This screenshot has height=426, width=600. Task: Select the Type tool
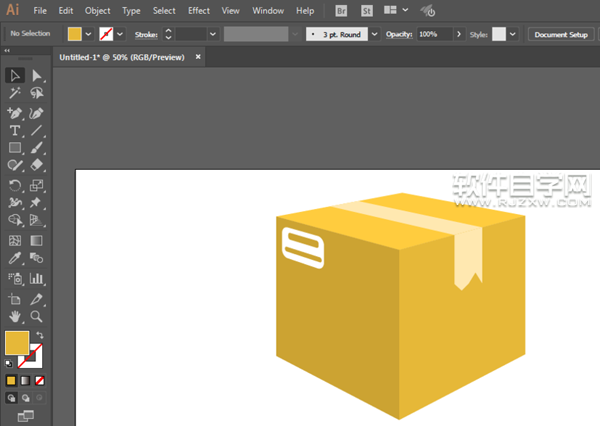pos(15,131)
